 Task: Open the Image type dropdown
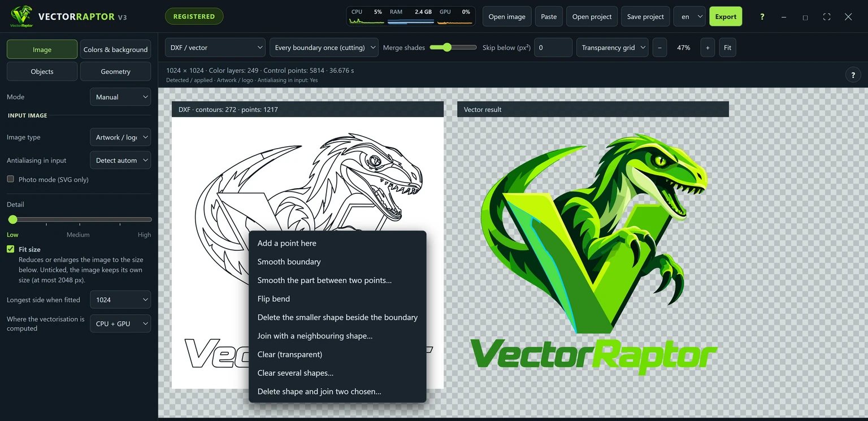coord(120,137)
